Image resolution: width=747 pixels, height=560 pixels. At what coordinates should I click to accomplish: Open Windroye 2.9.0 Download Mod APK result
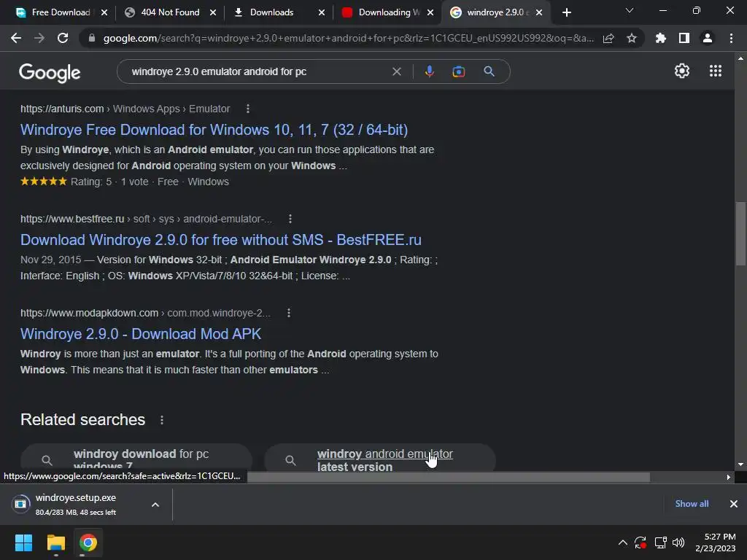click(x=141, y=334)
